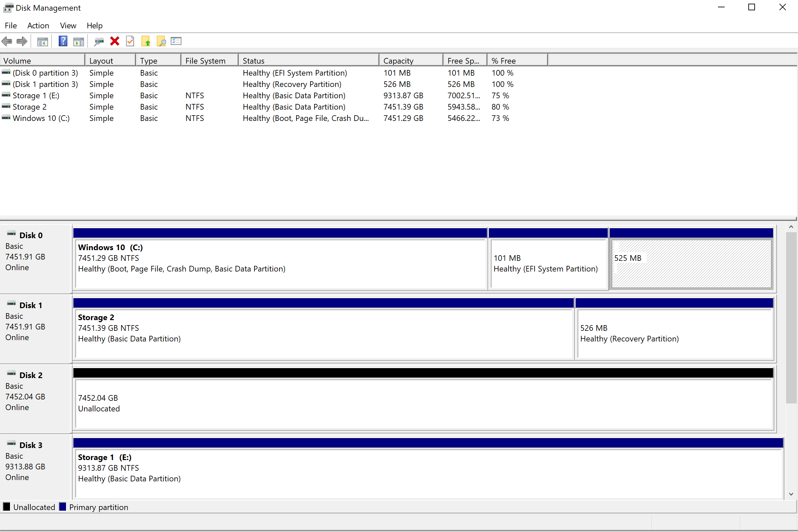Click the red X Delete icon
Image resolution: width=798 pixels, height=532 pixels.
tap(115, 41)
